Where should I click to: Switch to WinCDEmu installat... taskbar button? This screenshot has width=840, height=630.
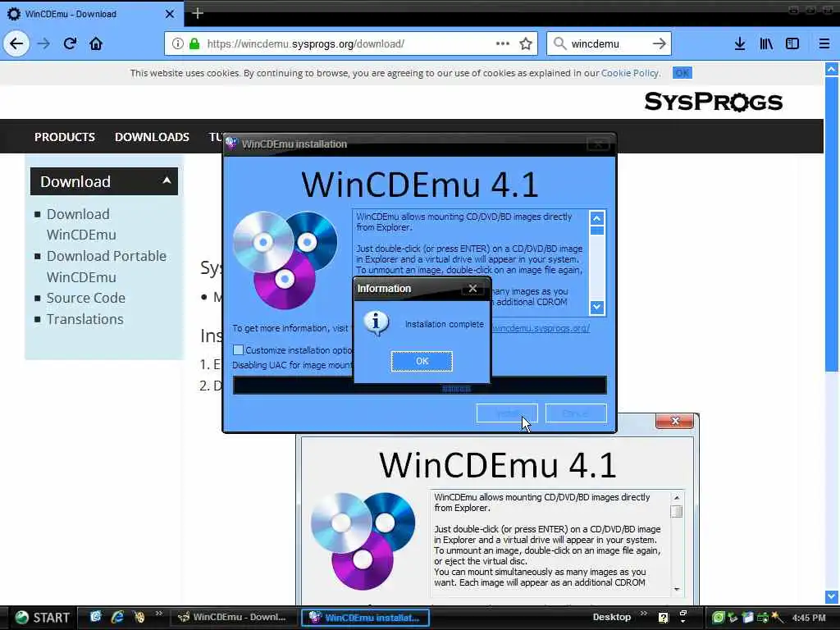pyautogui.click(x=365, y=618)
